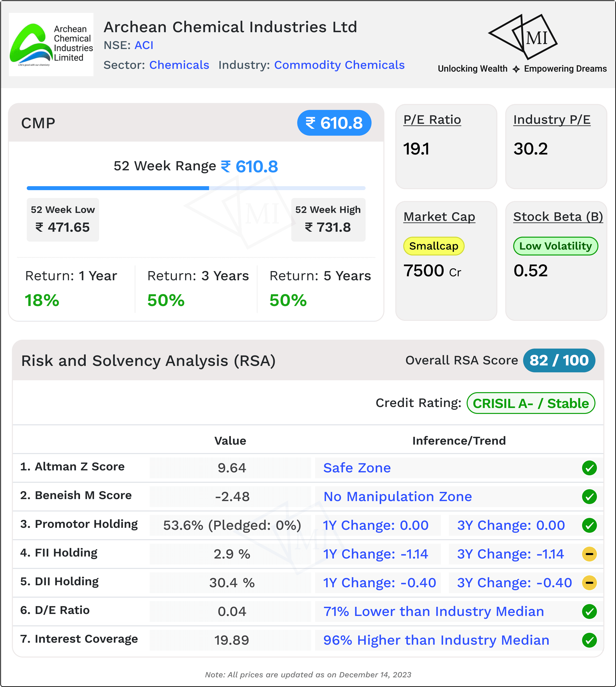Click the Inference/Trend column header
616x687 pixels.
click(459, 441)
